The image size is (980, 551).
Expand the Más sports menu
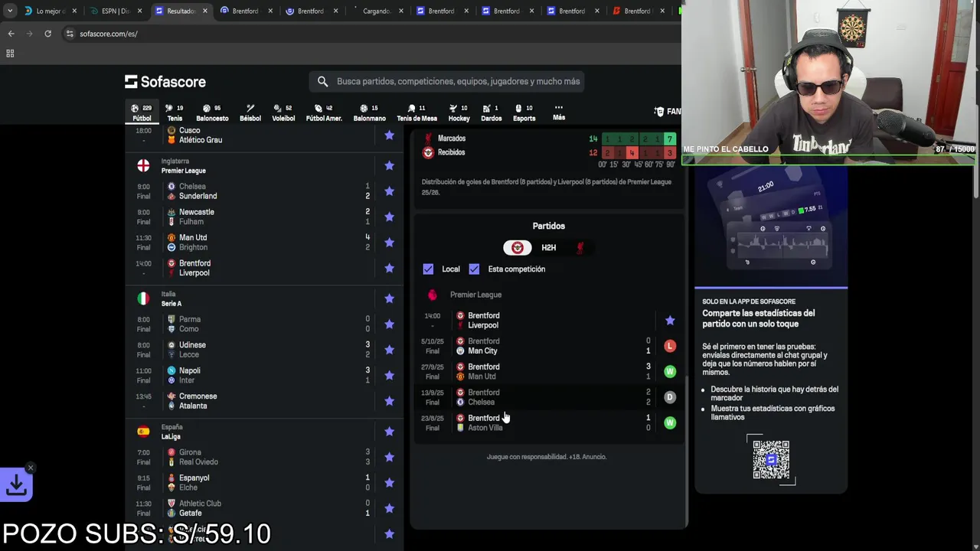point(559,112)
